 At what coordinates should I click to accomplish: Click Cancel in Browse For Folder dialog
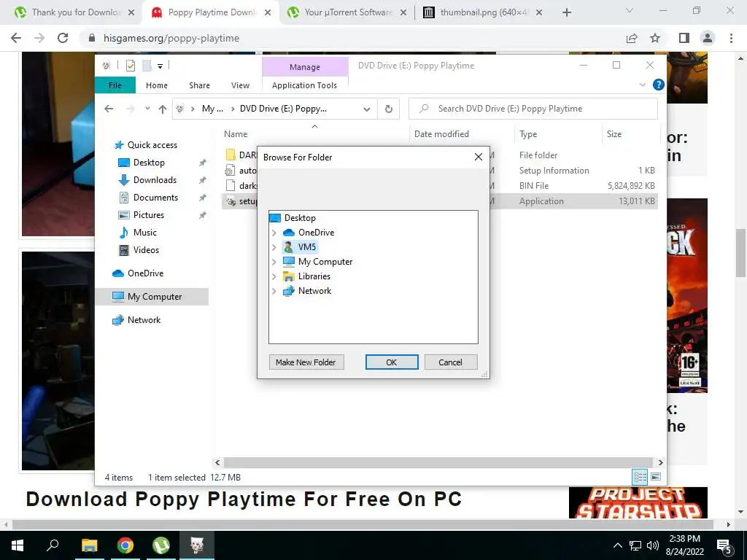coord(450,362)
